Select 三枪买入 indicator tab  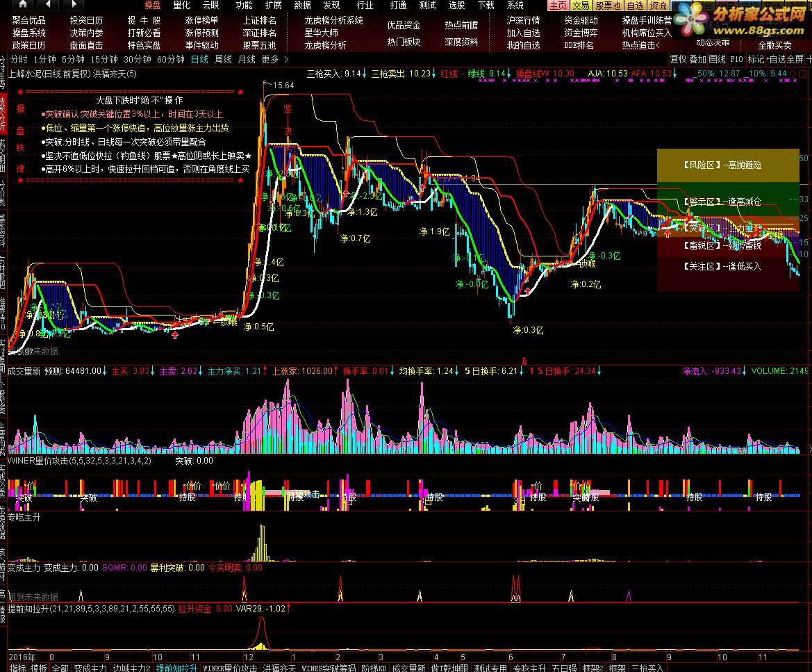point(647,668)
